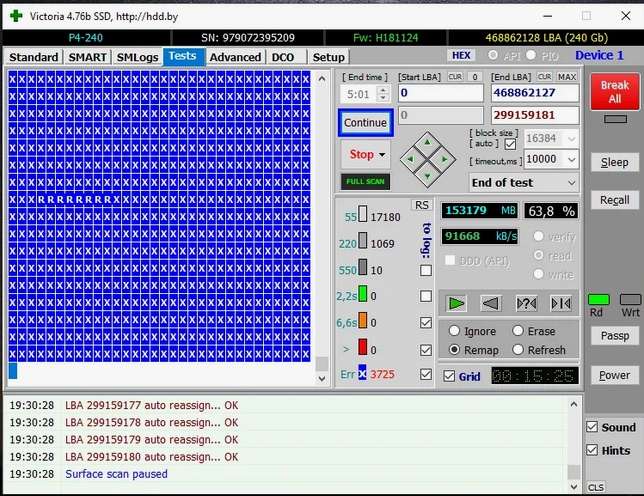
Task: Select the butterfly seek scan icon
Action: [x=561, y=303]
